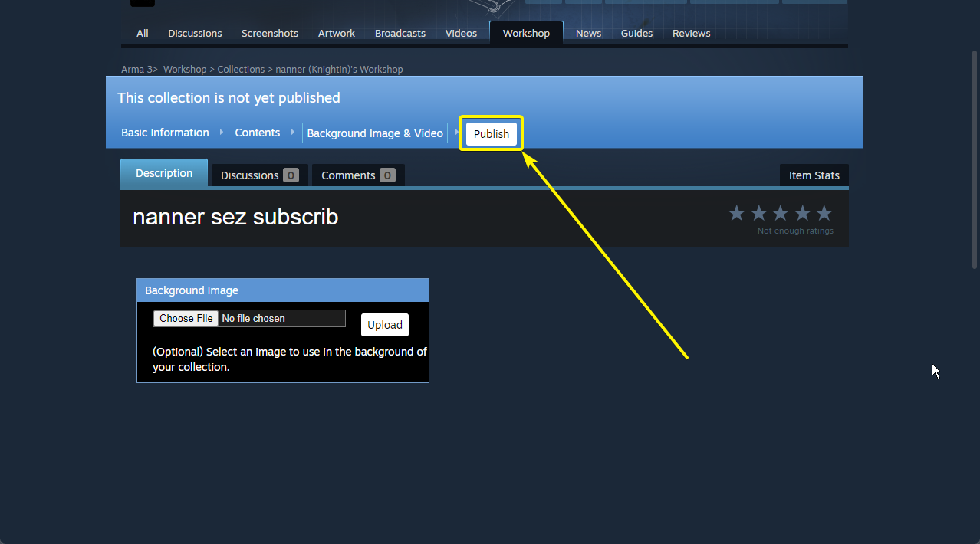980x544 pixels.
Task: Click the 'Not enough ratings' text
Action: point(795,231)
